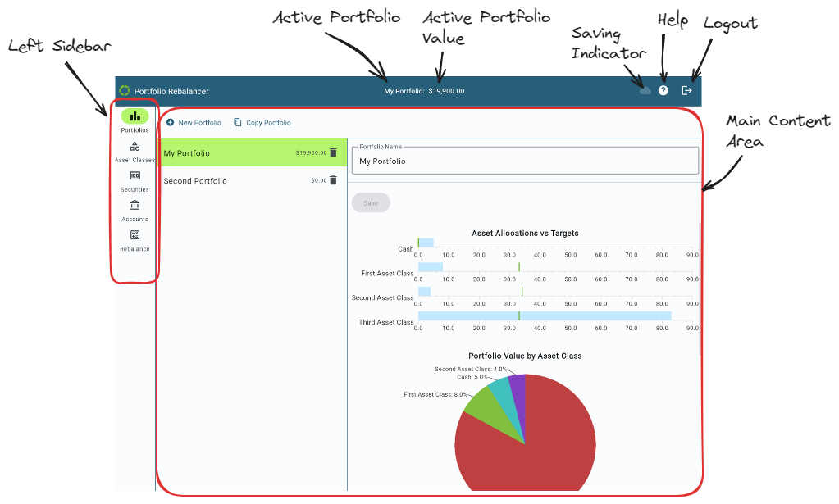Open the Rebalance calculator icon
The height and width of the screenshot is (504, 839).
pyautogui.click(x=135, y=235)
